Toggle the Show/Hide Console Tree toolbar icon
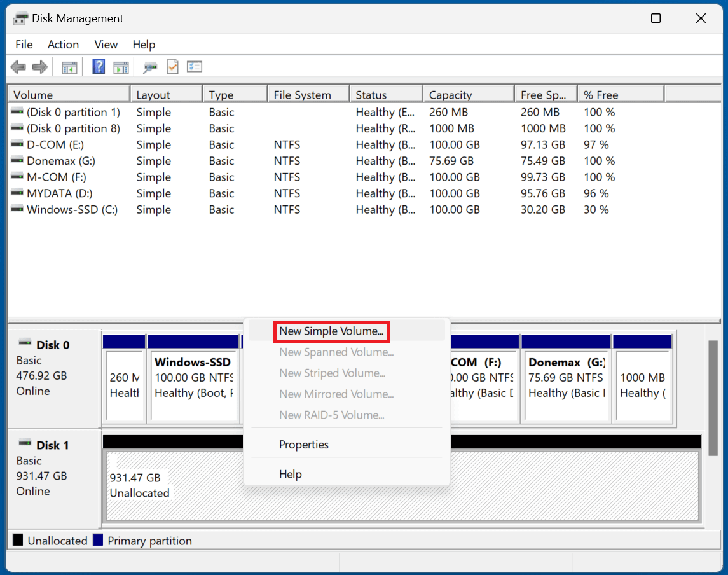 pos(69,67)
